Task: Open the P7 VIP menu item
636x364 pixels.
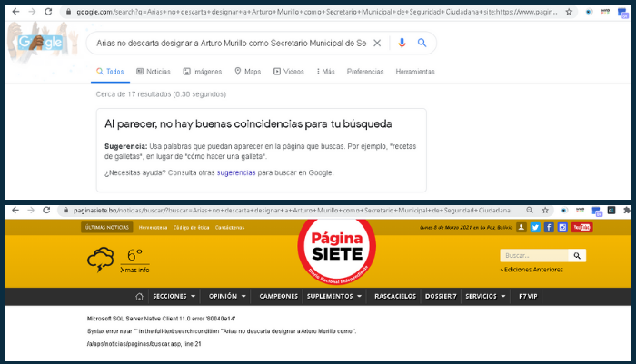Action: pos(528,296)
